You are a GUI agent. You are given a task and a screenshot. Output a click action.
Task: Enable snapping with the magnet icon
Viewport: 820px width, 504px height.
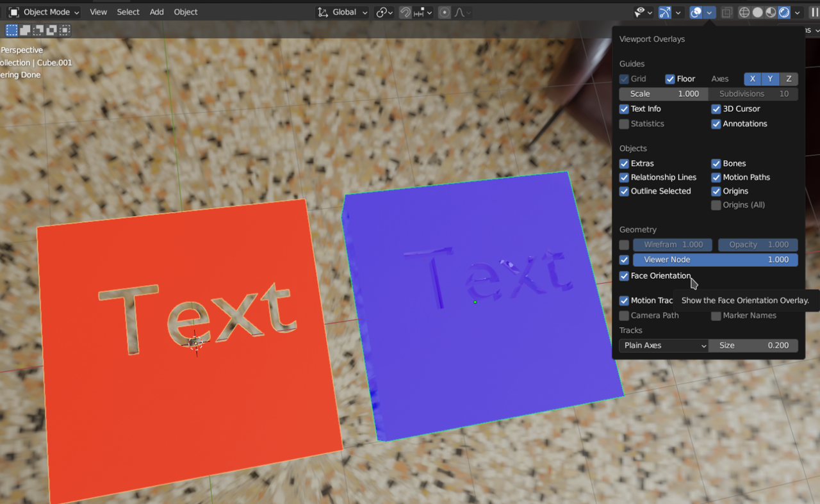click(405, 12)
